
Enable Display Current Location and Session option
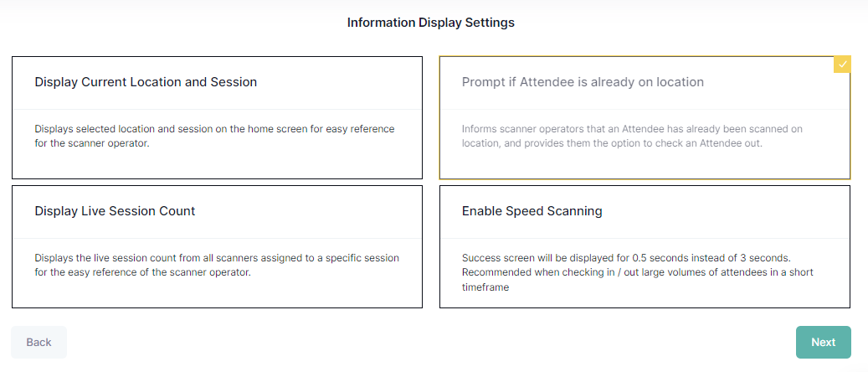(x=217, y=117)
